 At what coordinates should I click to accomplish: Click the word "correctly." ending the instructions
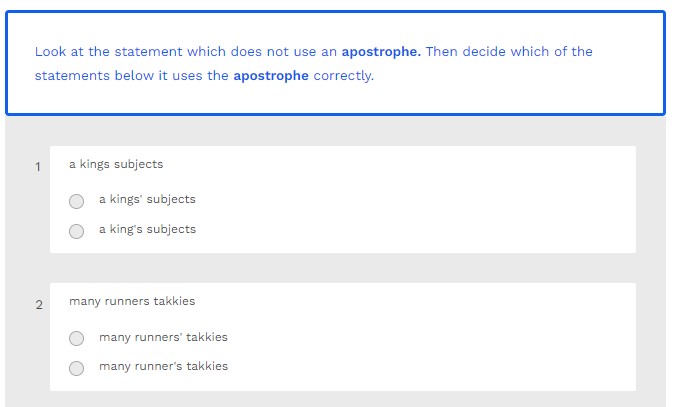click(343, 76)
